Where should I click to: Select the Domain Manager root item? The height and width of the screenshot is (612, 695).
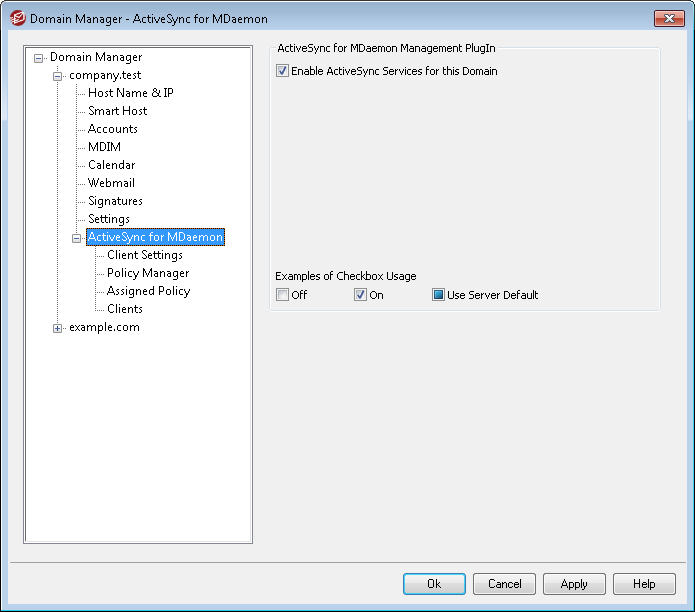click(x=96, y=57)
